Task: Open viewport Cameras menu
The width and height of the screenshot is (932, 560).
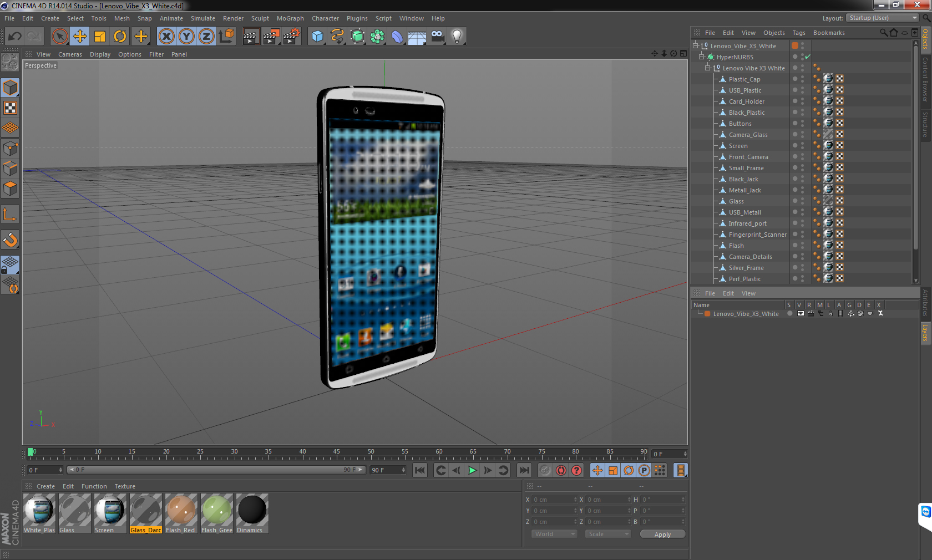Action: (x=70, y=54)
